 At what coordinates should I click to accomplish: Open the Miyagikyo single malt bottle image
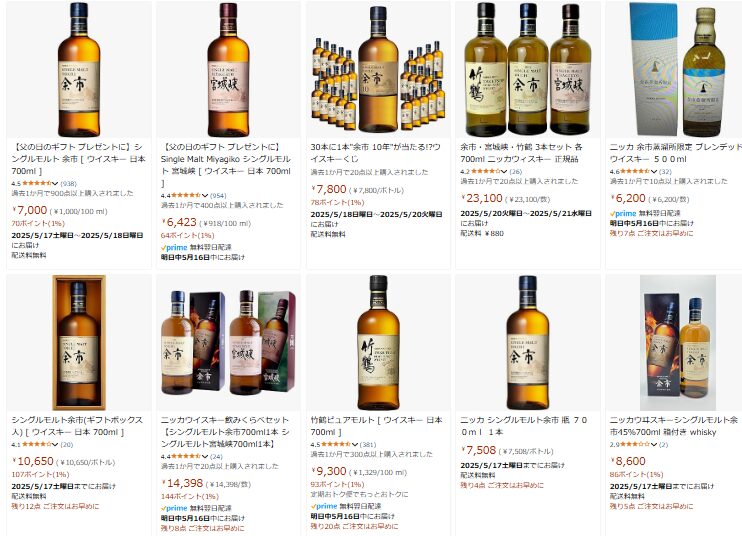point(228,69)
